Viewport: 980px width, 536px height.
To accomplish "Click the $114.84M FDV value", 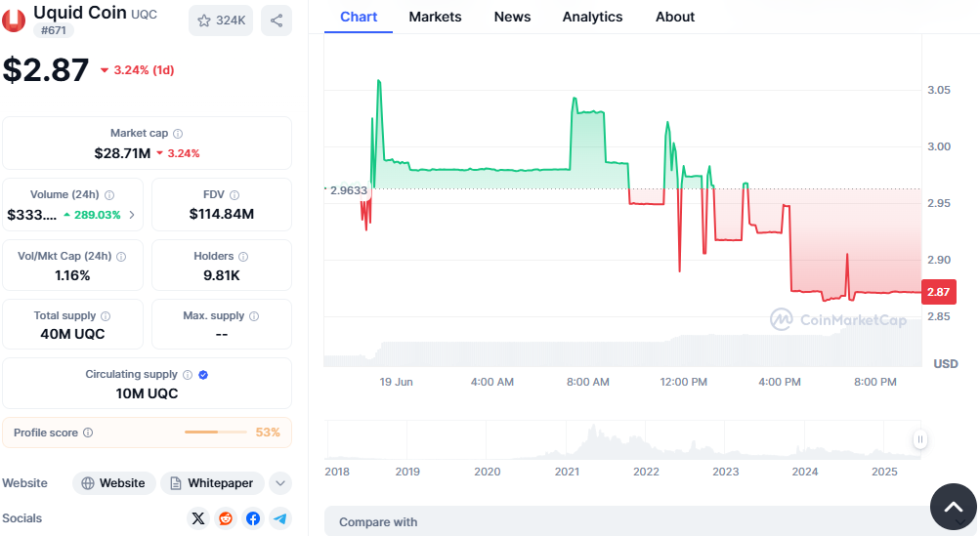I will pyautogui.click(x=222, y=214).
